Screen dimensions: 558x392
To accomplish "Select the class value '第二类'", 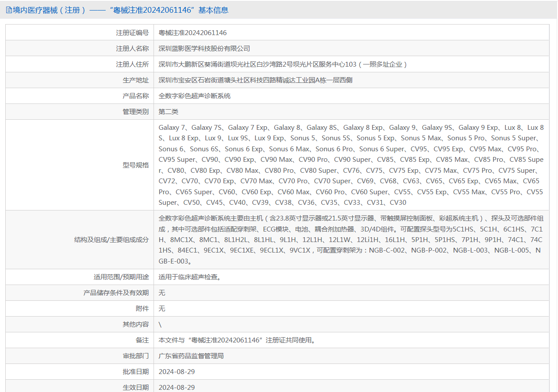I will 168,111.
